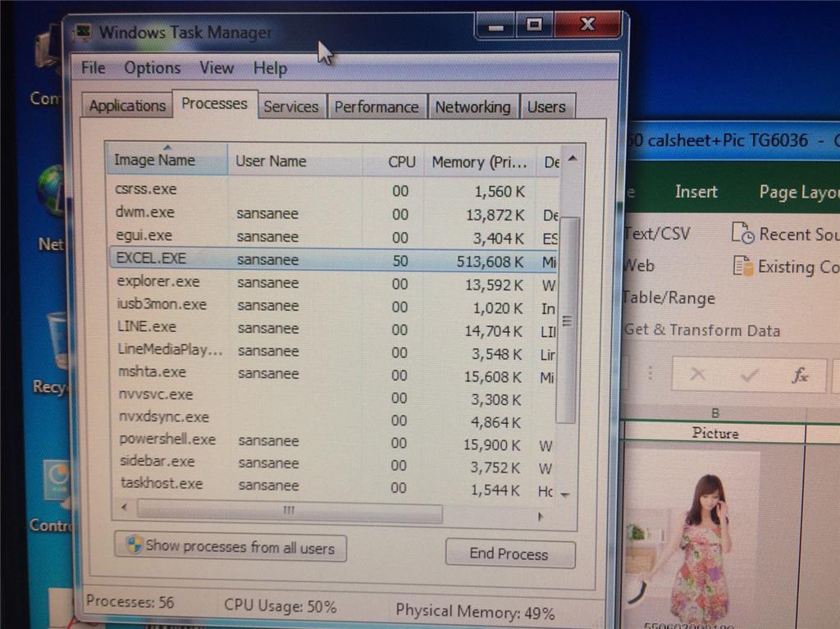Select the egui.exe process row
This screenshot has width=840, height=629.
click(333, 236)
